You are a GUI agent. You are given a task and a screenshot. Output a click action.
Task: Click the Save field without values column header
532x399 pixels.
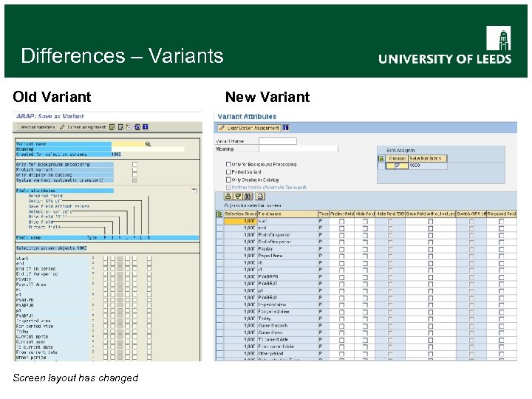click(431, 214)
